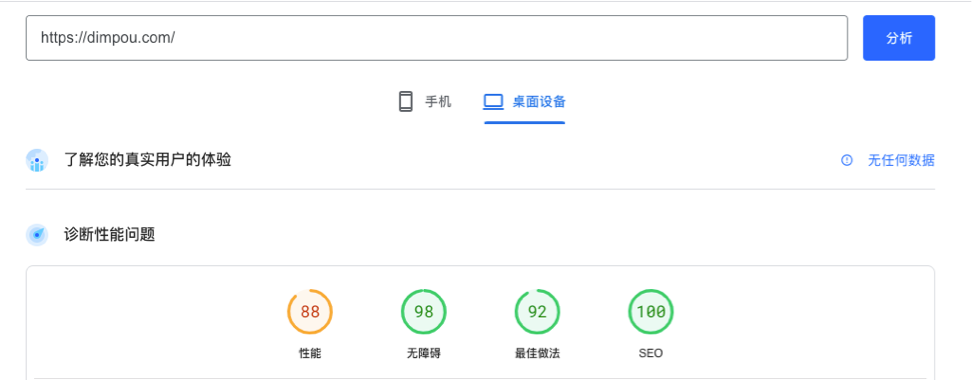The image size is (972, 380).
Task: Click the info icon beside 无任何数据
Action: tap(847, 161)
